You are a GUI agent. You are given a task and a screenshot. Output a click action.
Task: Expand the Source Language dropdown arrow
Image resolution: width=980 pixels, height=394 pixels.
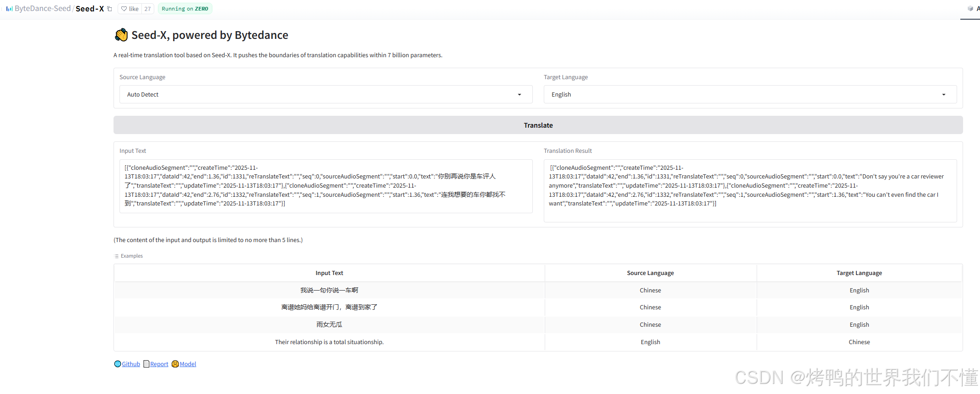click(520, 95)
